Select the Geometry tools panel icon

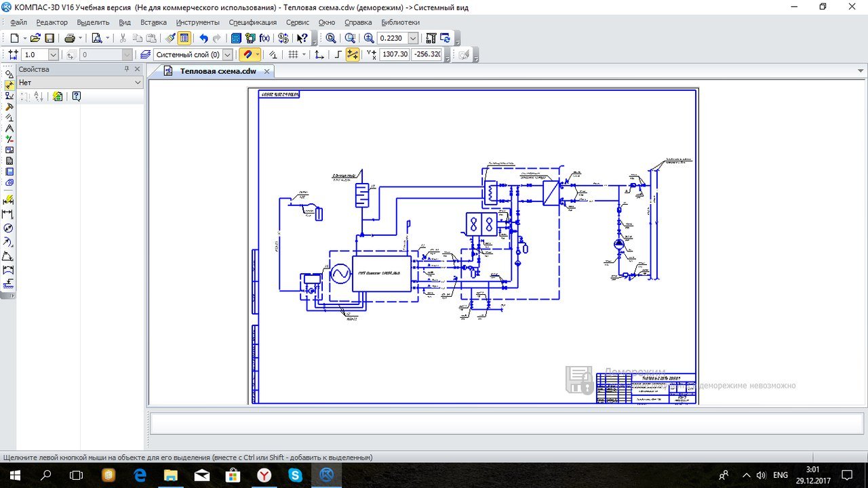tap(9, 75)
